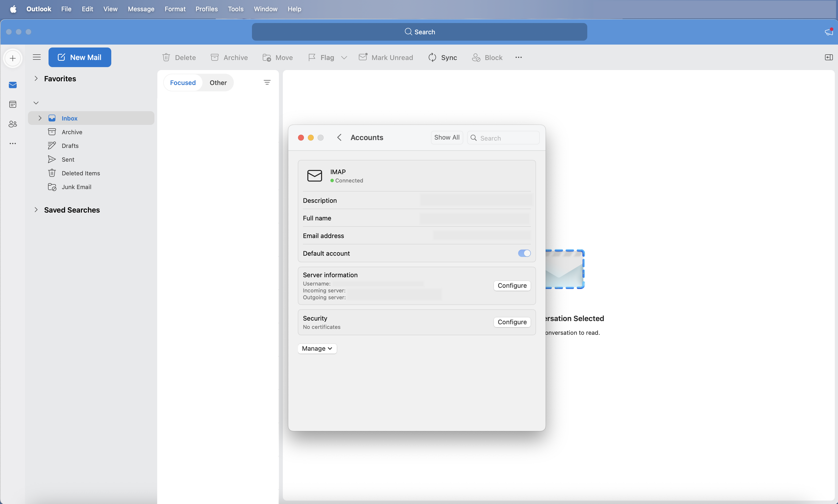Select the Inbox folder
Viewport: 838px width, 504px height.
coord(91,118)
